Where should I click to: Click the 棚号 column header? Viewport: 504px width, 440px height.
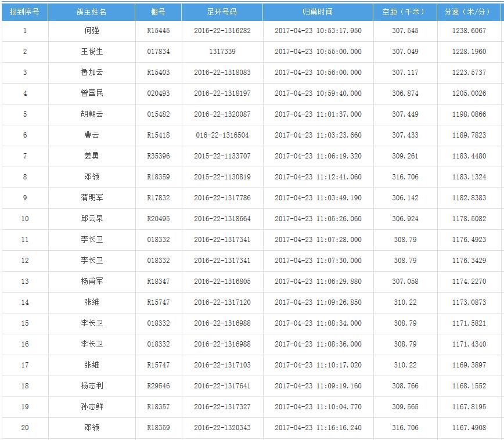[158, 12]
